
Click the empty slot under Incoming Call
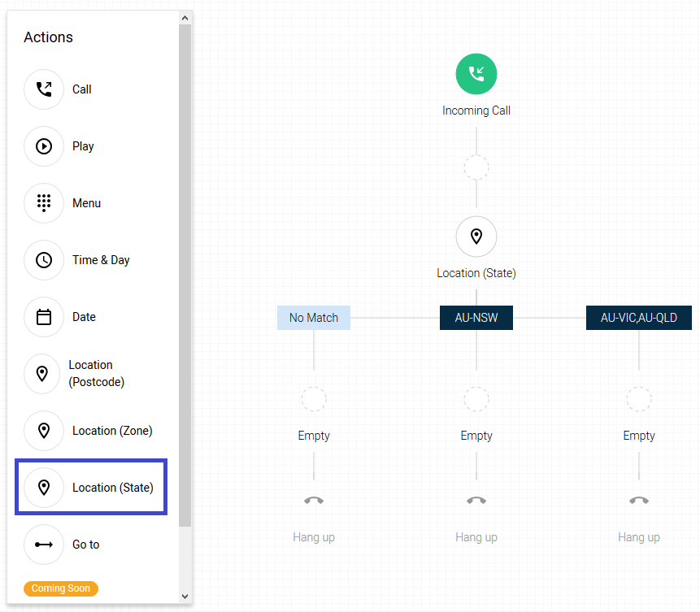(476, 168)
